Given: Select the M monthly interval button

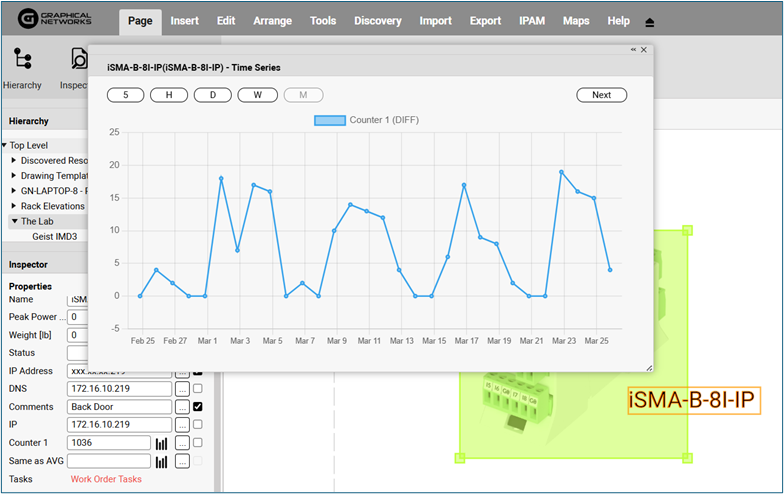Looking at the screenshot, I should click(x=304, y=95).
